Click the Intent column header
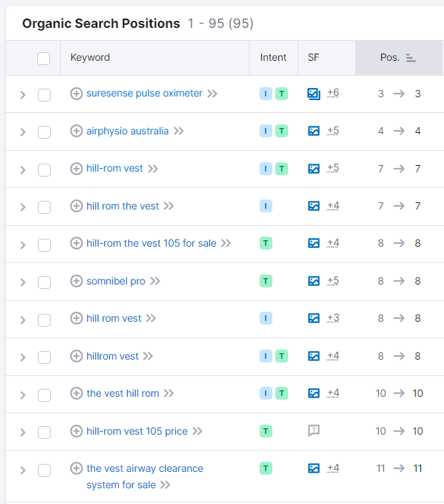Viewport: 444px width, 504px height. (273, 57)
